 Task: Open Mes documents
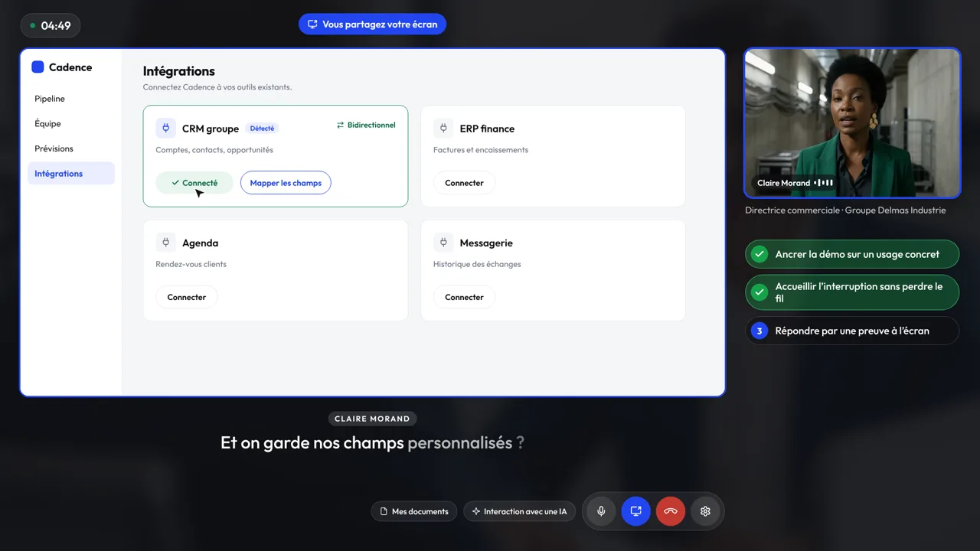point(414,511)
